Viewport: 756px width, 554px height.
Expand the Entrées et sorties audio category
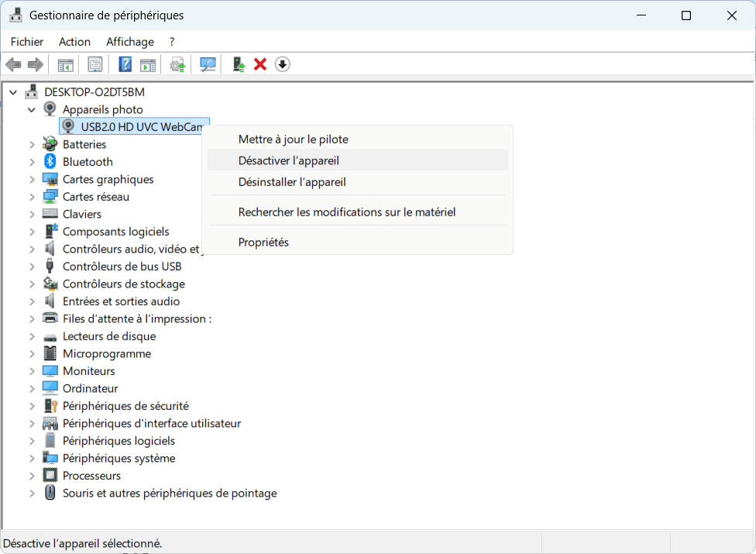[x=32, y=301]
